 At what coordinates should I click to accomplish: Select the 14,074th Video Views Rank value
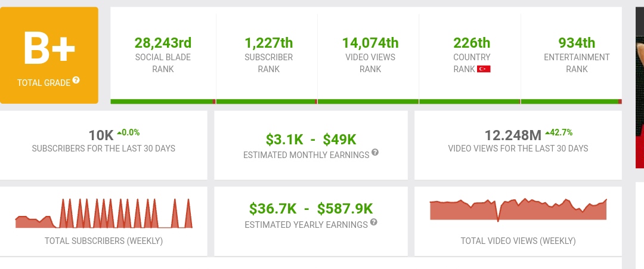(x=370, y=43)
